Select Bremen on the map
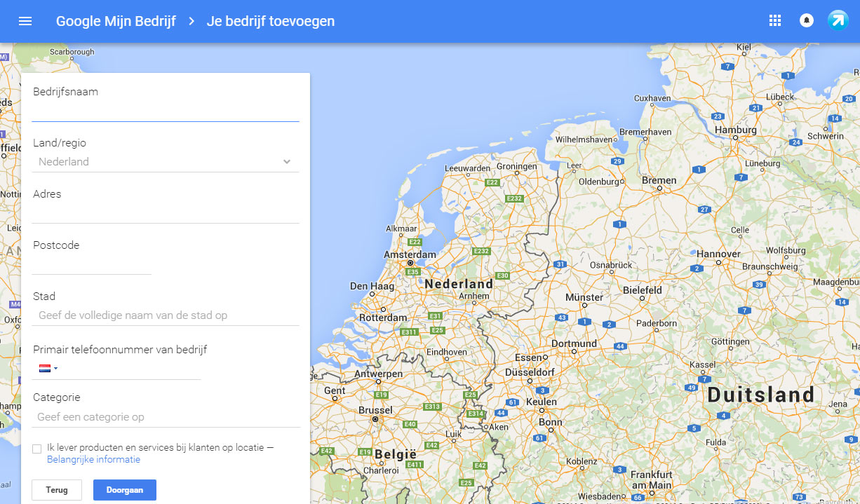860x504 pixels. tap(659, 180)
